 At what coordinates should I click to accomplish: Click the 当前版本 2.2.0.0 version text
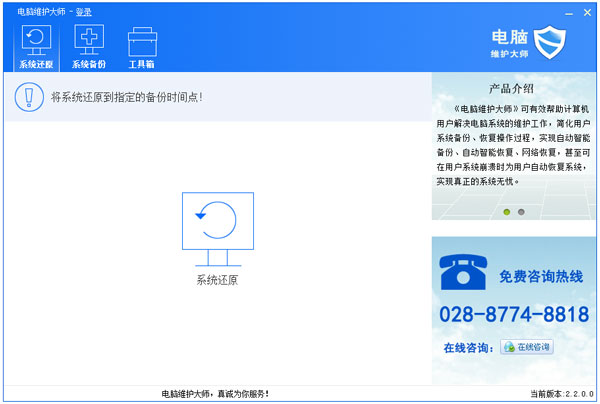(562, 394)
